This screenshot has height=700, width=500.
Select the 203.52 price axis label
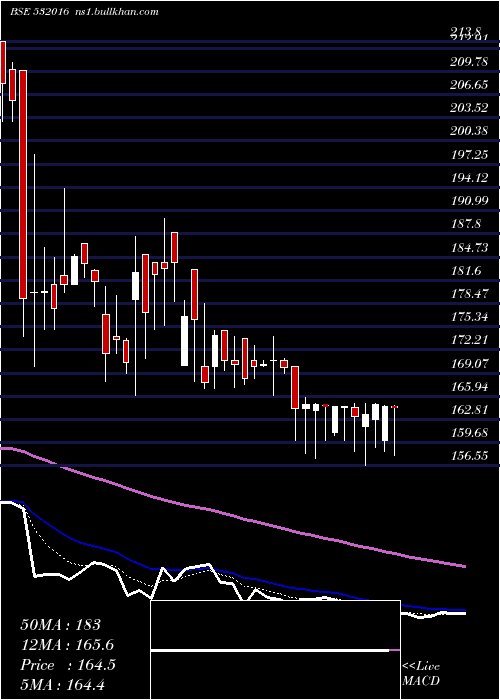tap(469, 108)
